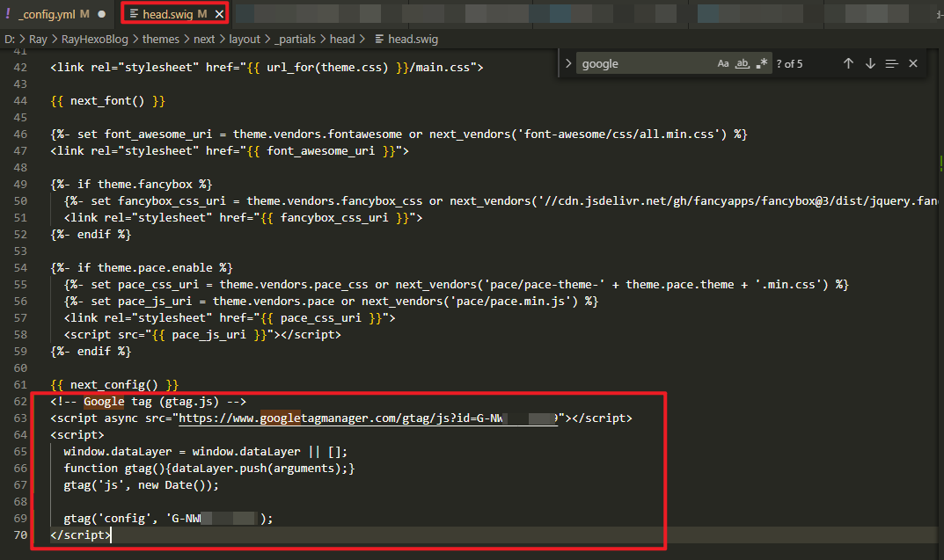Close the head.swig tab
The height and width of the screenshot is (560, 944).
pos(219,14)
